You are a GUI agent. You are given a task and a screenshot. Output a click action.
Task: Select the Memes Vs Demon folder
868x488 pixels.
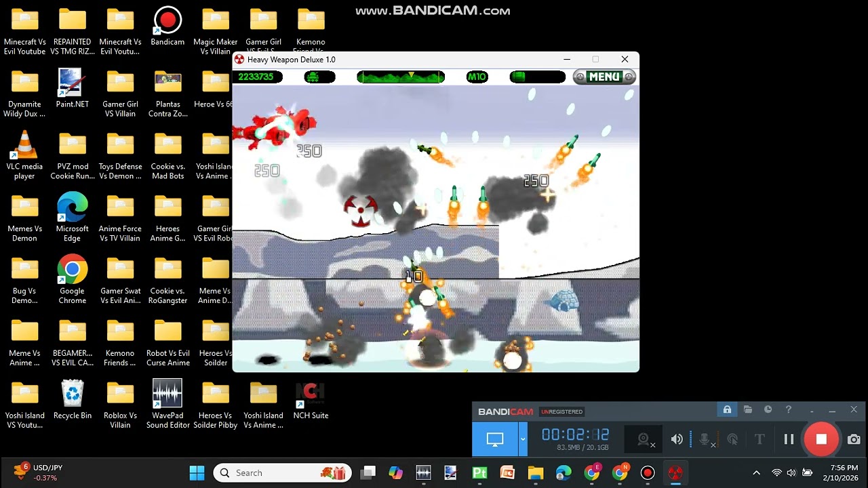click(x=24, y=218)
